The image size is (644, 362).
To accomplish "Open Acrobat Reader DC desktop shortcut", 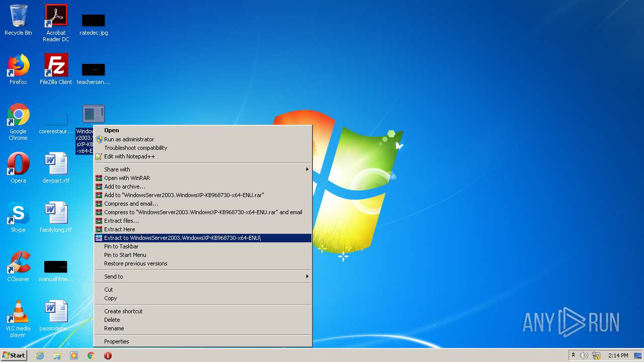I will (56, 23).
